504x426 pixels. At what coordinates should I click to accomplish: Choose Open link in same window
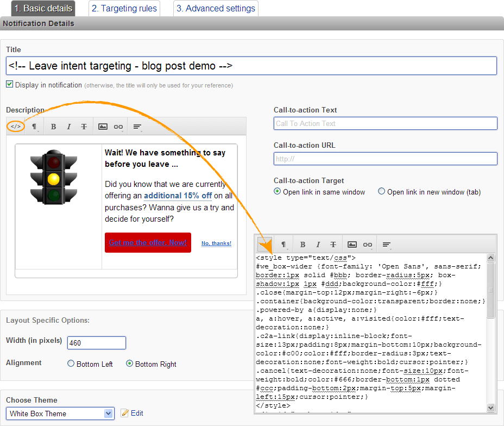[x=278, y=192]
